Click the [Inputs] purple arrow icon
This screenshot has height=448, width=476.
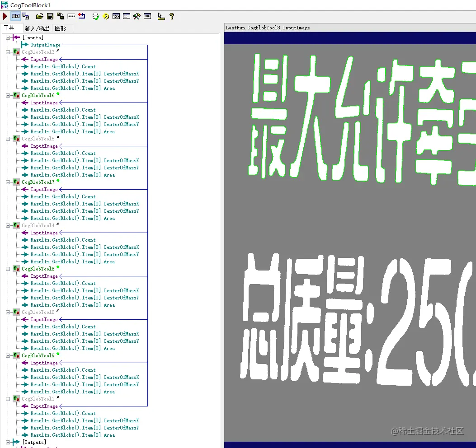point(16,37)
